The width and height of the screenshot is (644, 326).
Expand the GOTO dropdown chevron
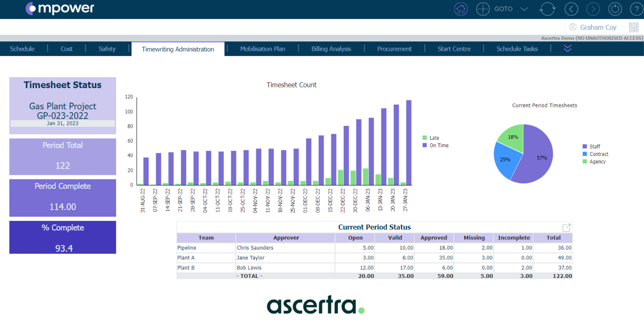[x=524, y=9]
